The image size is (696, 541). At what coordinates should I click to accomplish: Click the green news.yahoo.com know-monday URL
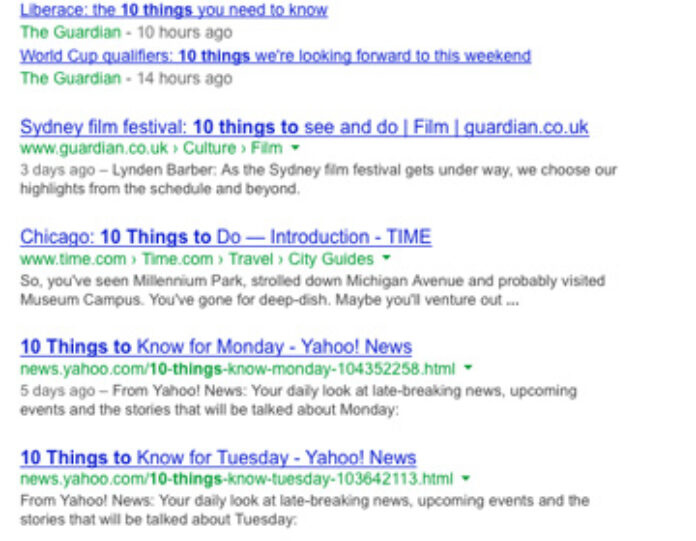(236, 369)
